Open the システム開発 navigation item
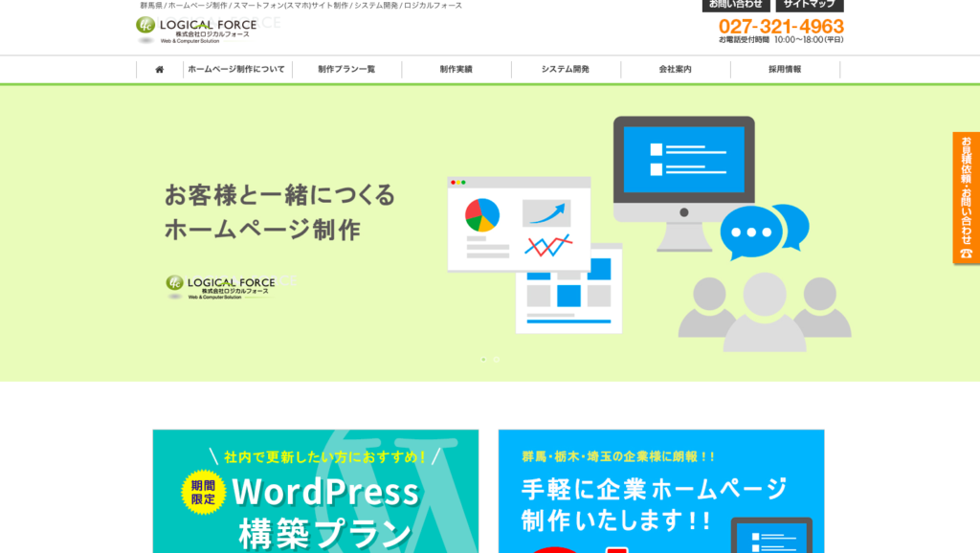 point(567,68)
